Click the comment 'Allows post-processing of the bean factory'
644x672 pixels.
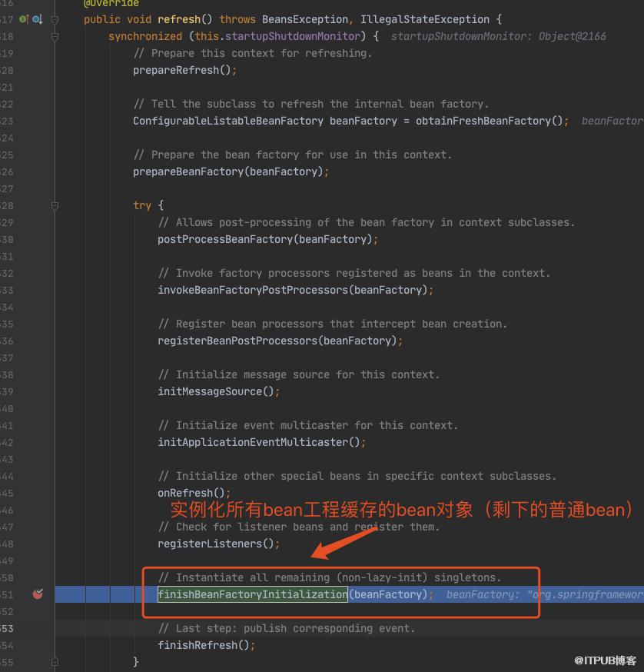click(367, 222)
